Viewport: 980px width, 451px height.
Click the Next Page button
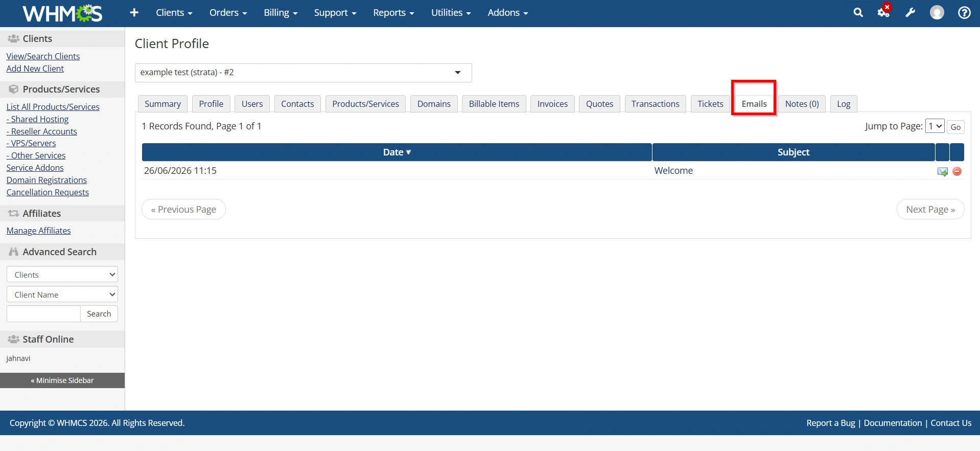click(930, 209)
